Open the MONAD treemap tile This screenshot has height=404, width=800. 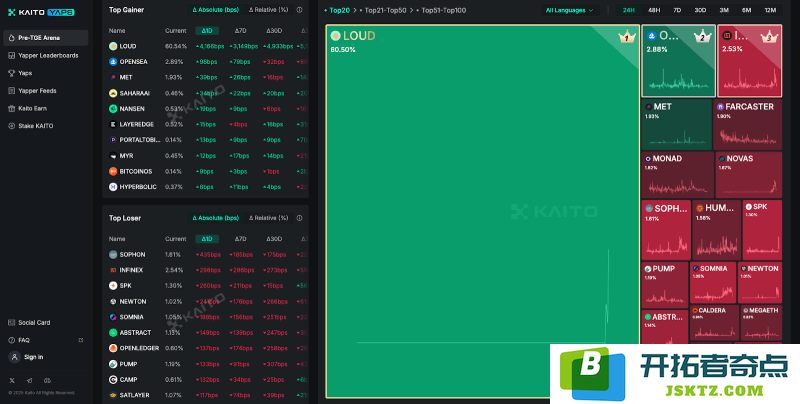678,175
